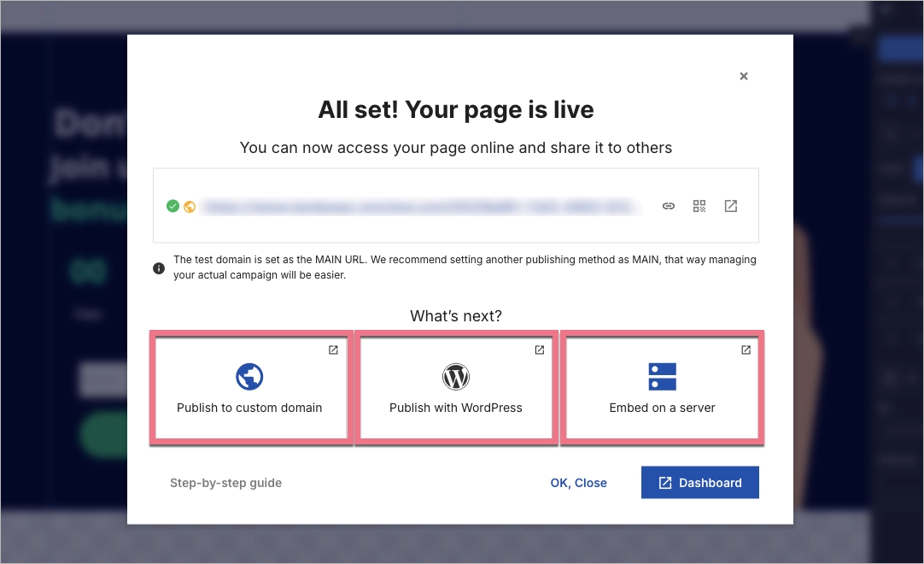Click the info icon next to the MAIN URL note
Image resolution: width=924 pixels, height=564 pixels.
(x=159, y=267)
